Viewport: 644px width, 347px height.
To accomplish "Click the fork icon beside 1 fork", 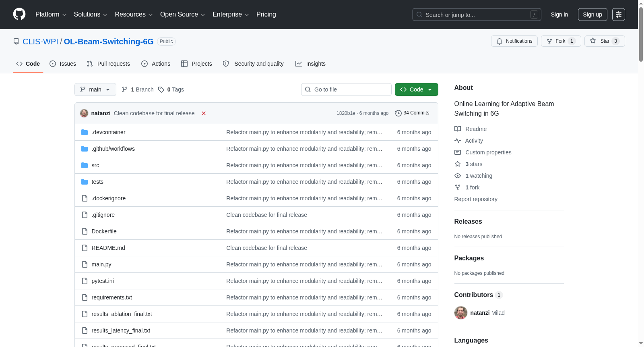I will coord(458,187).
